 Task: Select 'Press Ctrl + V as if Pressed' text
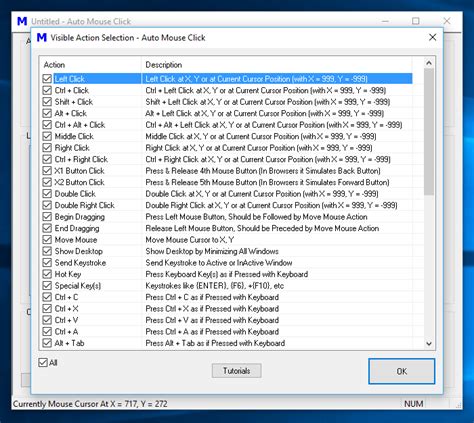tap(212, 320)
